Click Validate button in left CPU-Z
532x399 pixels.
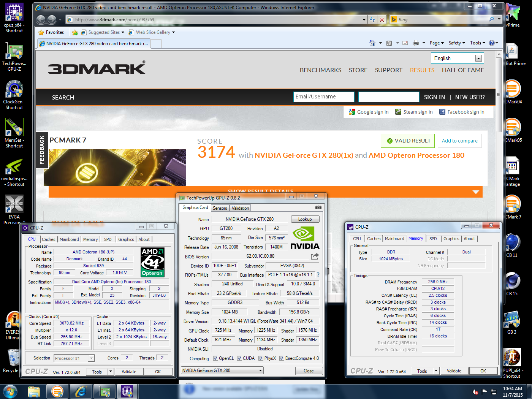[x=129, y=372]
